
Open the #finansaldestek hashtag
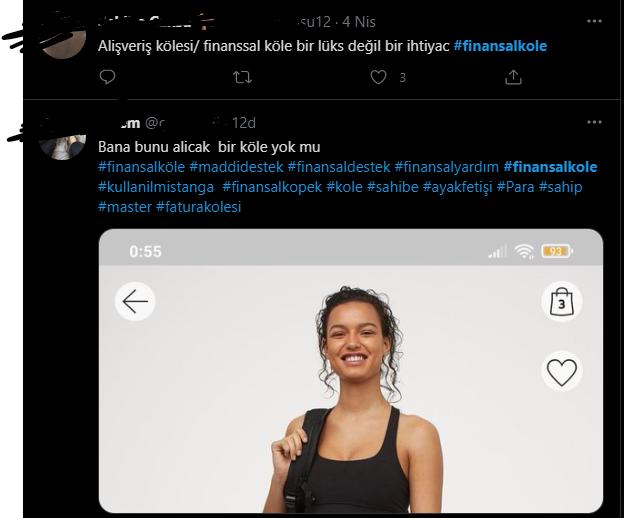(339, 167)
